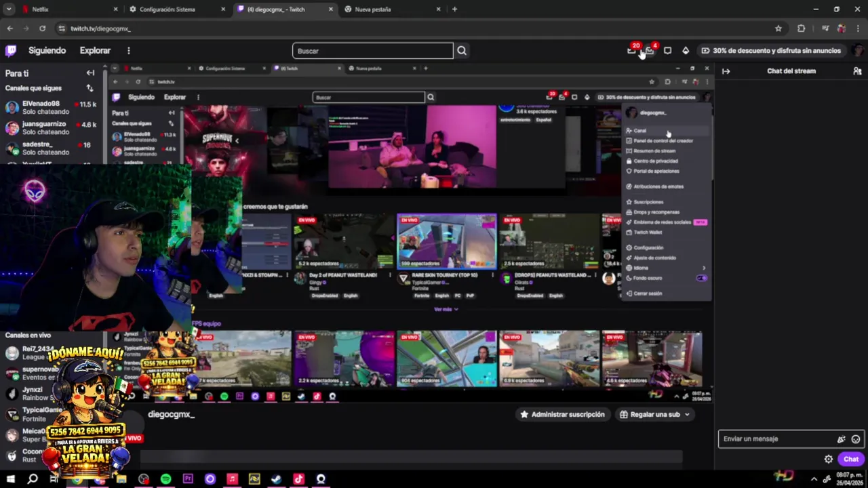Click Windows Start button
The width and height of the screenshot is (868, 488).
10,479
